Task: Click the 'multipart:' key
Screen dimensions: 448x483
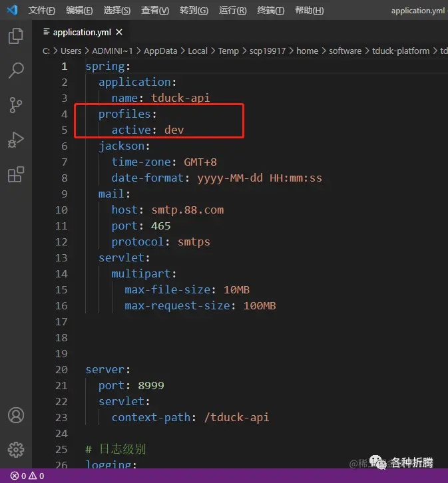Action: click(144, 273)
